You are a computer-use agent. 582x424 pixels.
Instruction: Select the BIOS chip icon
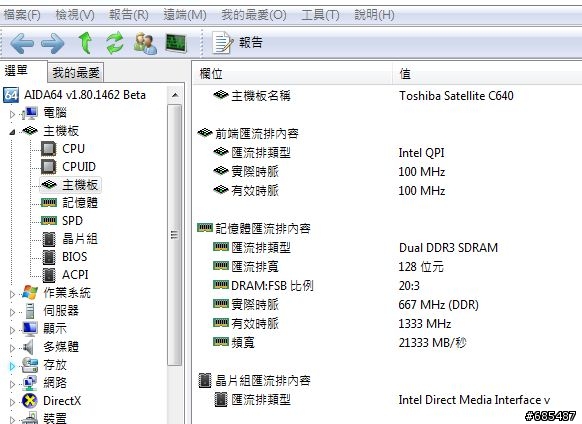pos(49,257)
